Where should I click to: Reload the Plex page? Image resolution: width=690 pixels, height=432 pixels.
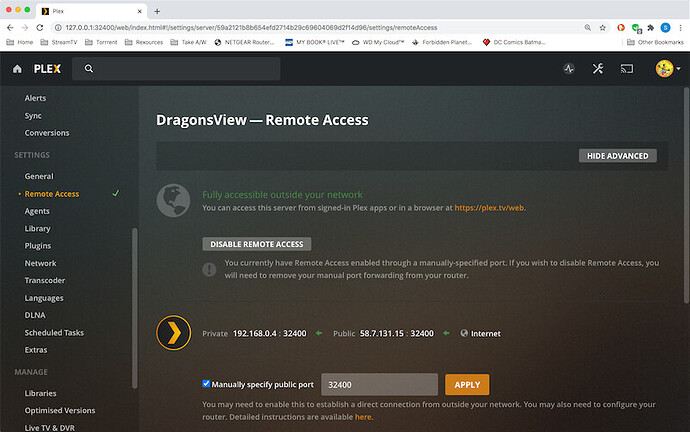click(x=40, y=28)
